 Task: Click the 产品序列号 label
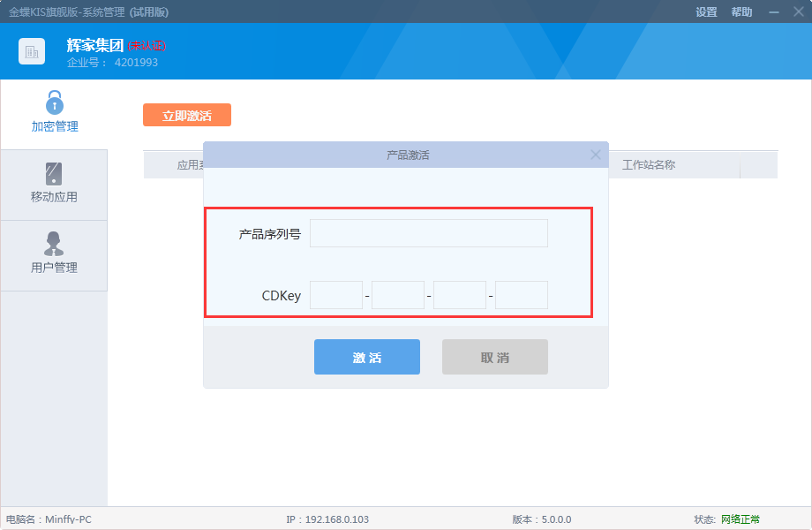(270, 234)
